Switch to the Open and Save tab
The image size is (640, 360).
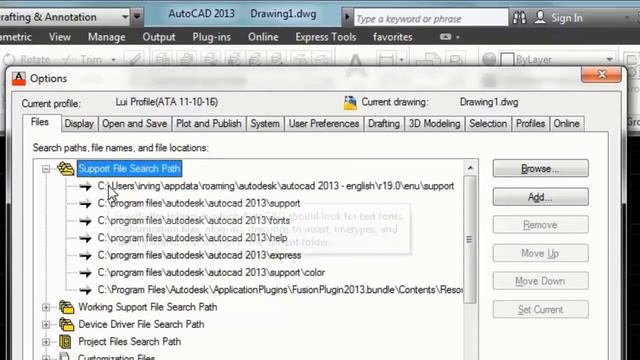(x=135, y=124)
